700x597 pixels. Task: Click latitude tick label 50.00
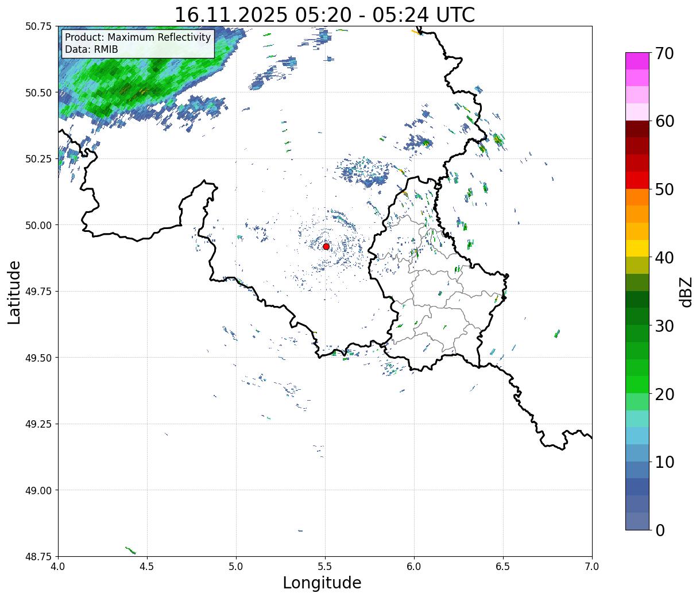[x=38, y=225]
